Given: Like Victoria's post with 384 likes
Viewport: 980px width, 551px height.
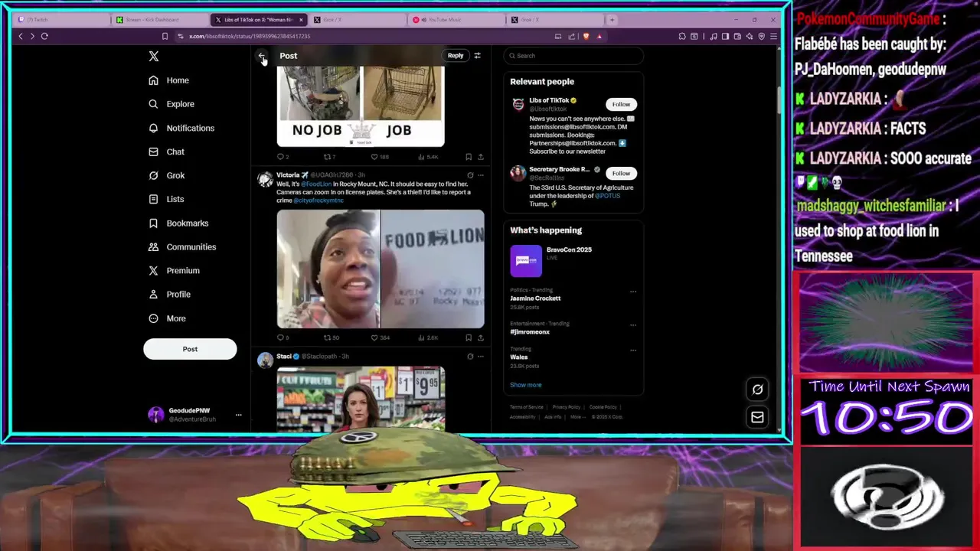Looking at the screenshot, I should pos(380,337).
